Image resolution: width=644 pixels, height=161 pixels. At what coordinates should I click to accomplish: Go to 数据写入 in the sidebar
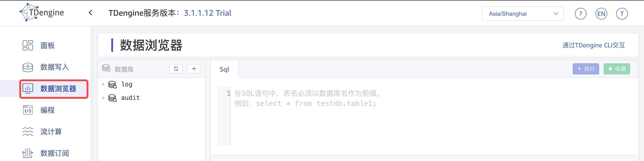[54, 67]
